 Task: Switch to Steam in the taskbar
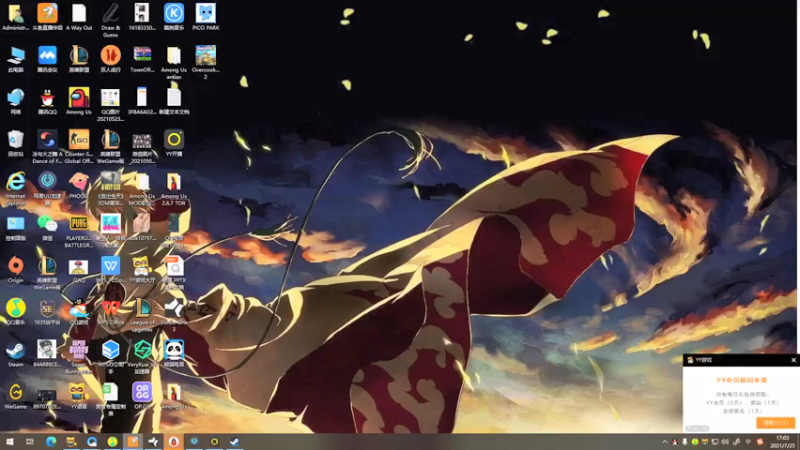point(235,441)
